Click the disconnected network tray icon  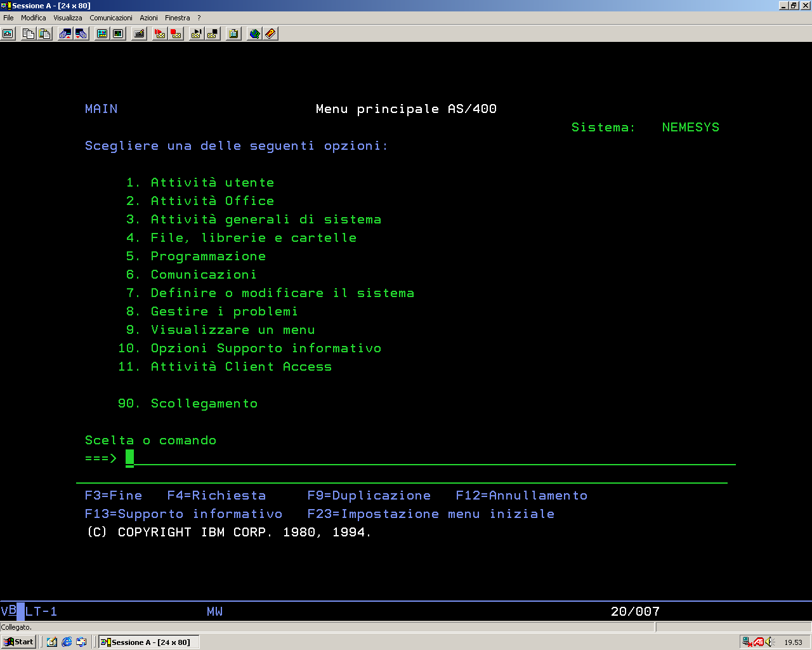click(748, 642)
